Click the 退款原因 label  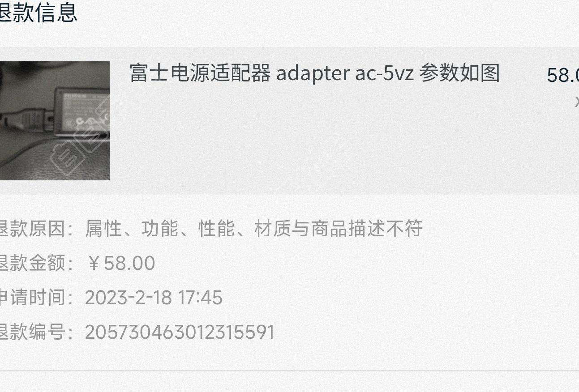(36, 229)
